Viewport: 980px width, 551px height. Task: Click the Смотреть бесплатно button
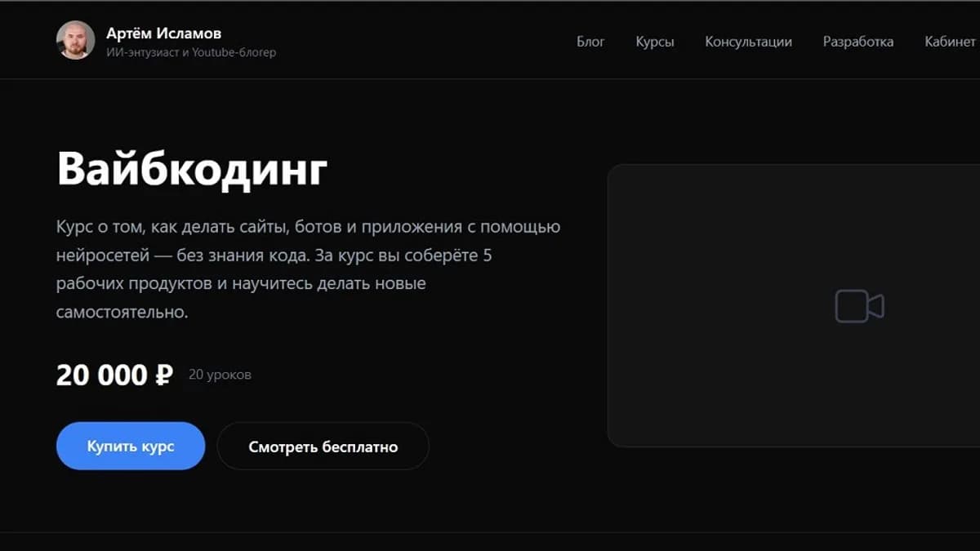[x=323, y=446]
